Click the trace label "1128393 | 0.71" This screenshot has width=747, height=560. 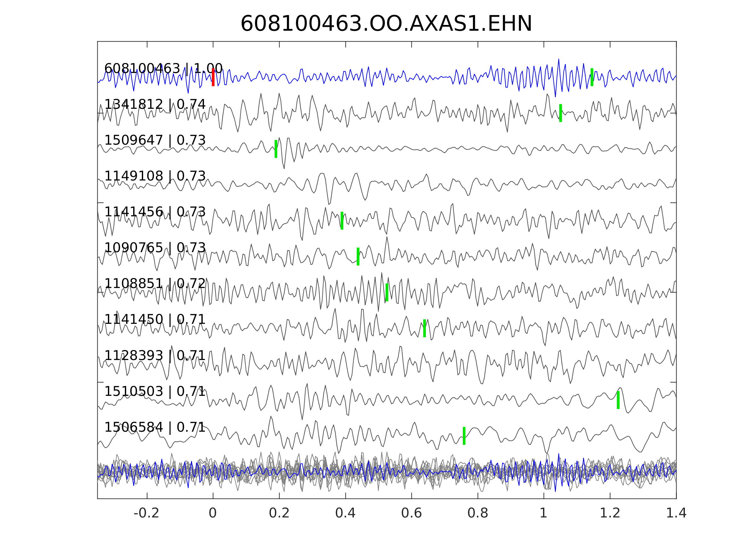(x=155, y=356)
